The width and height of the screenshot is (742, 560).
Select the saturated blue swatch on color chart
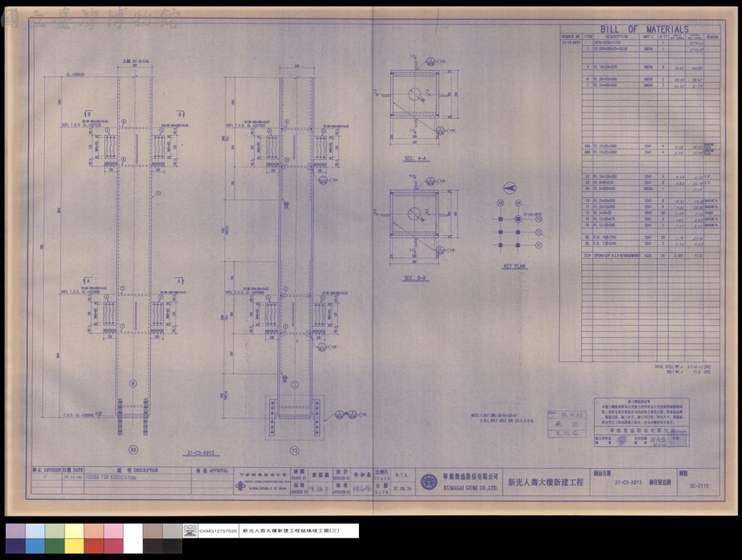(x=35, y=546)
